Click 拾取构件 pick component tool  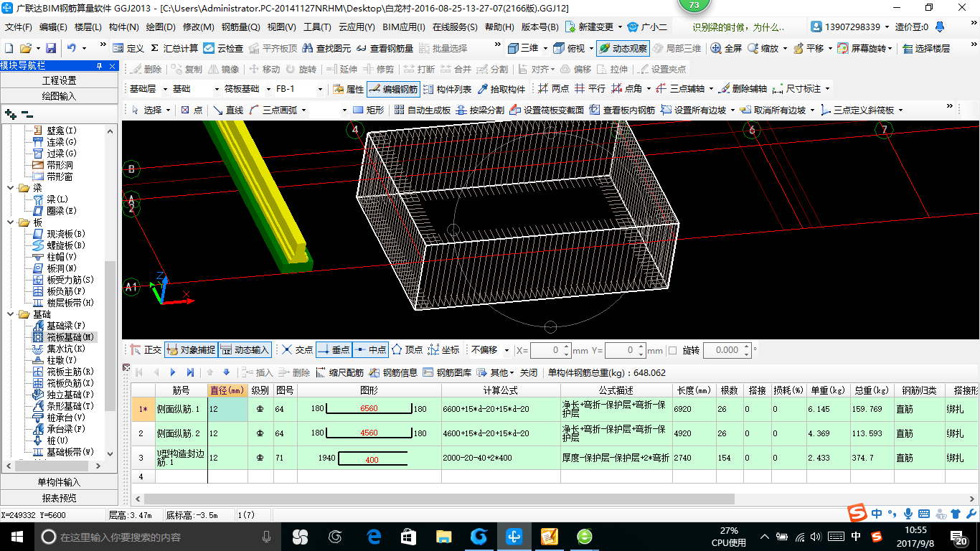501,89
